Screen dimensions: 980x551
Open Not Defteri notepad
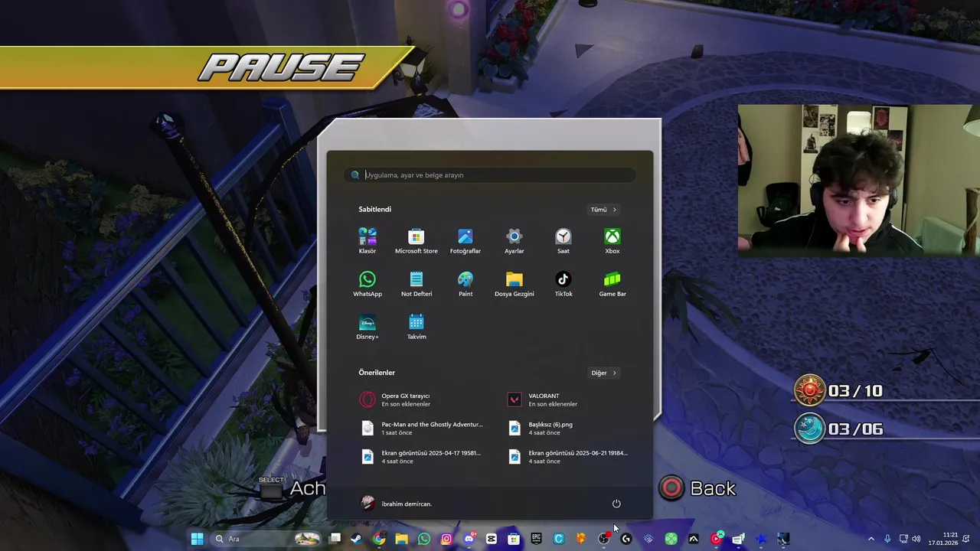tap(416, 284)
